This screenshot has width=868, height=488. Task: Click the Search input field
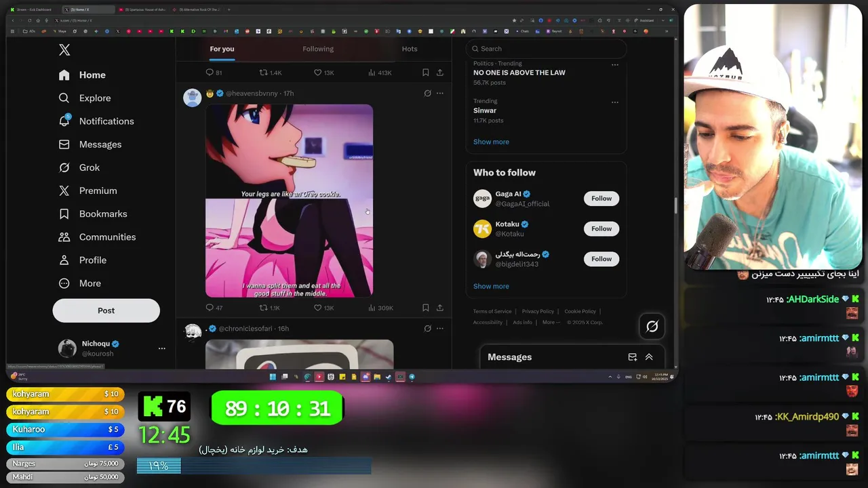tap(546, 49)
